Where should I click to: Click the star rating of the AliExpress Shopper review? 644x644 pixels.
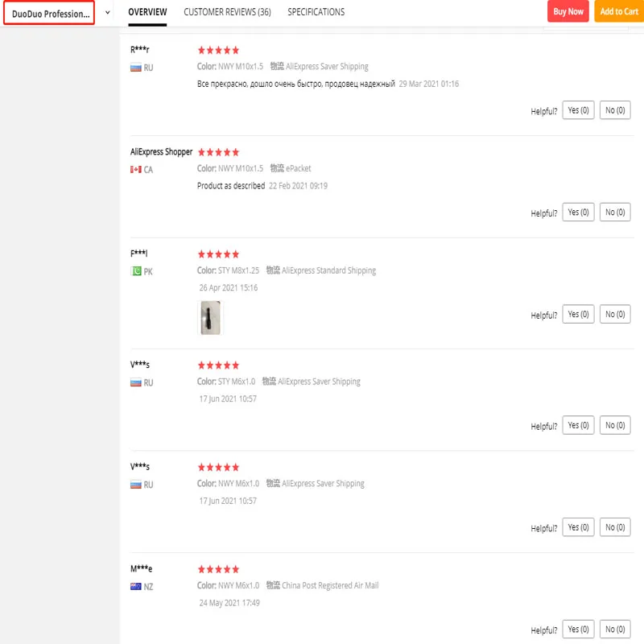click(x=218, y=152)
